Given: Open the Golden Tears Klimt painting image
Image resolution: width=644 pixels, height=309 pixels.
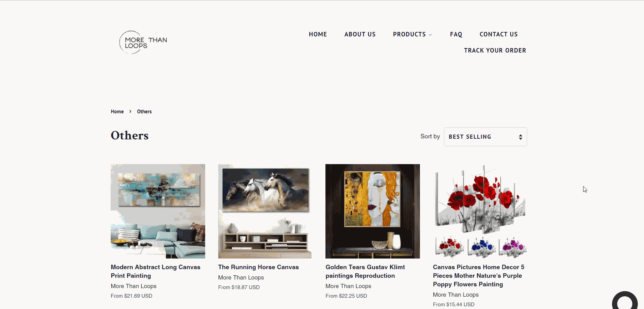Looking at the screenshot, I should pos(373,211).
